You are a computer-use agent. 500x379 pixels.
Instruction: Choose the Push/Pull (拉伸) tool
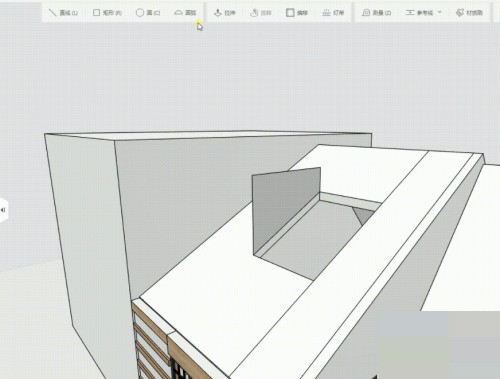224,13
